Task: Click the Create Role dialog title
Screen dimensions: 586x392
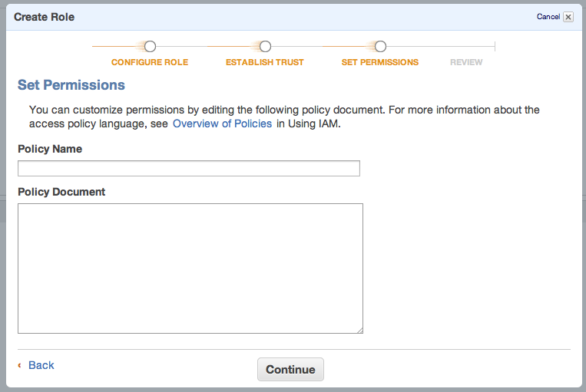Action: click(44, 16)
